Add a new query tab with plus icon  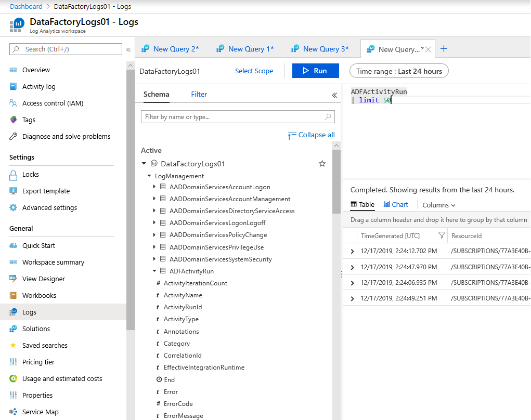tap(444, 49)
